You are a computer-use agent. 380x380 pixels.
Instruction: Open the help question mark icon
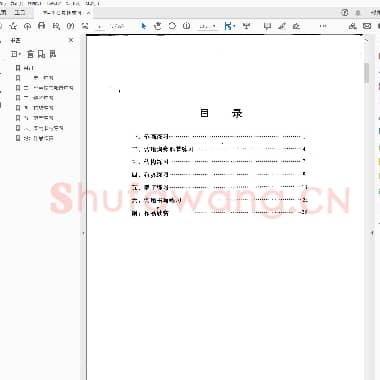pyautogui.click(x=345, y=13)
